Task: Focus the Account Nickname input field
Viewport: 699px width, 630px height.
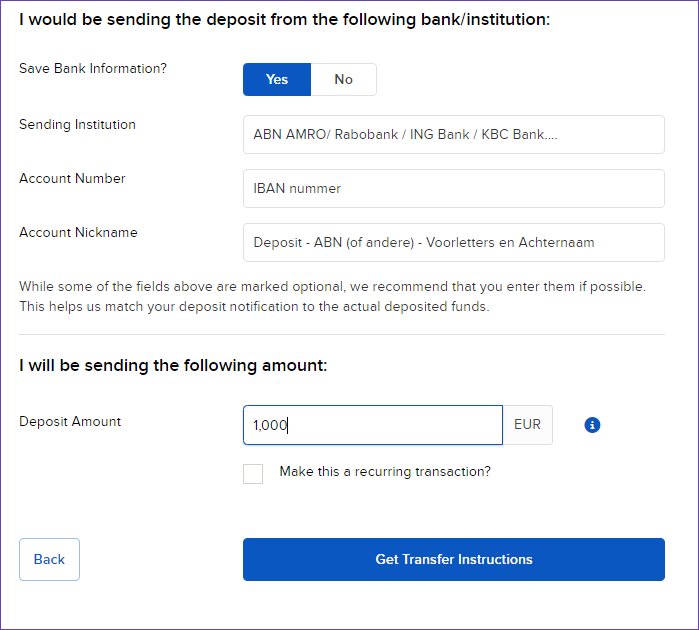Action: tap(454, 243)
